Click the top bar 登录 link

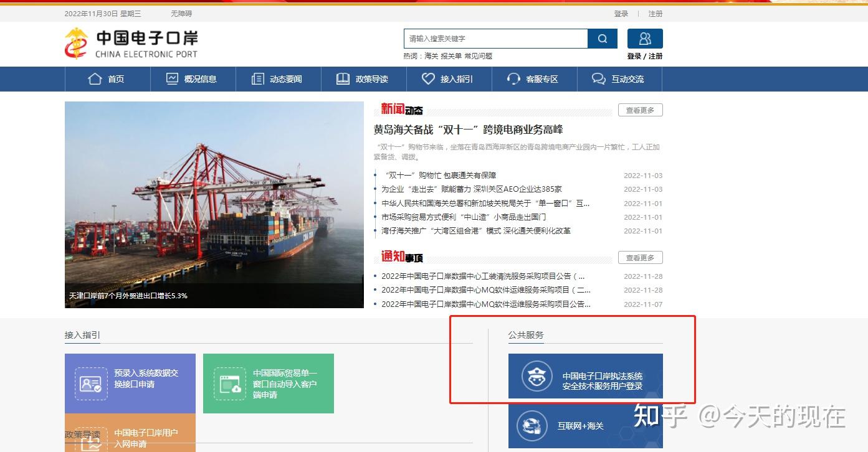click(x=621, y=14)
